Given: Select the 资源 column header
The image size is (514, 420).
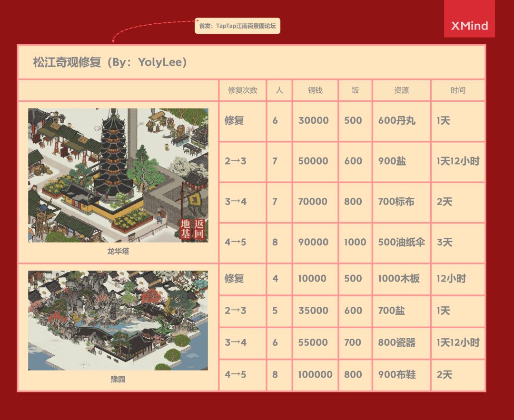Looking at the screenshot, I should (402, 90).
